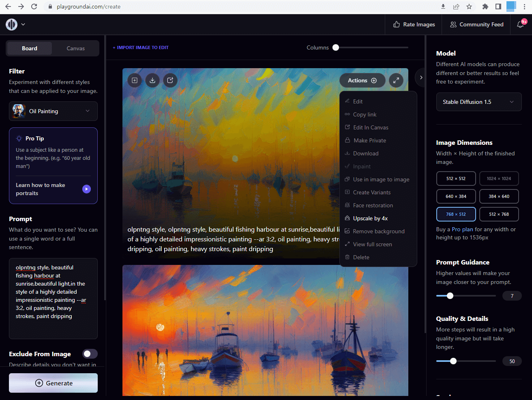The width and height of the screenshot is (532, 400).
Task: Select 640 × 384 image dimension
Action: (x=456, y=196)
